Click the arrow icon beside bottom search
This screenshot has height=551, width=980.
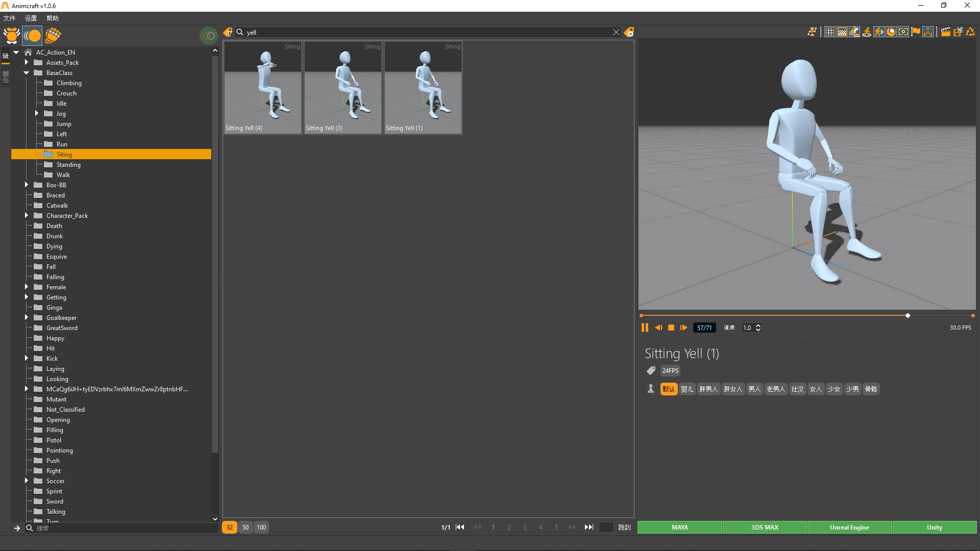pyautogui.click(x=17, y=528)
